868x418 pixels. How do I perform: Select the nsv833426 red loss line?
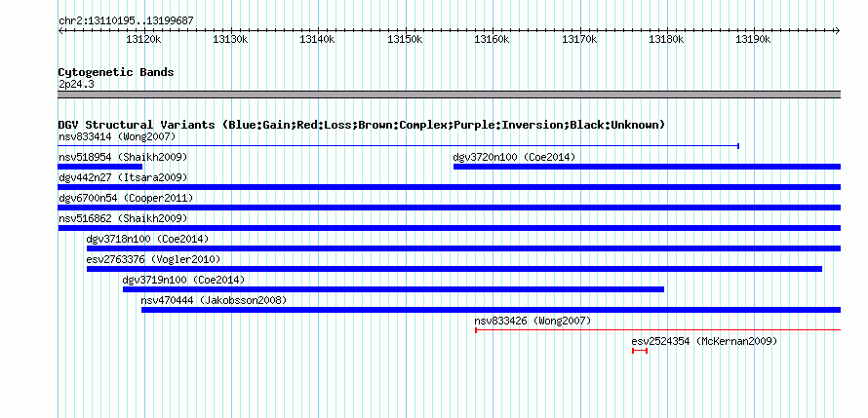point(657,330)
